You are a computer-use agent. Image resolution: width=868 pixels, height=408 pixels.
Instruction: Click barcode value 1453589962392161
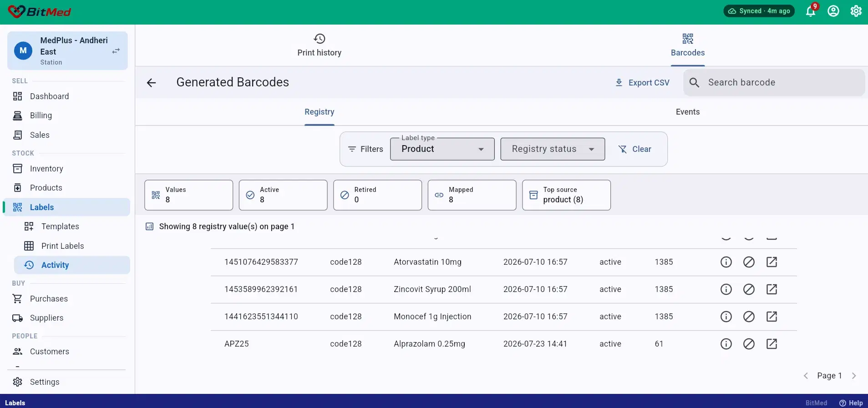pos(261,289)
